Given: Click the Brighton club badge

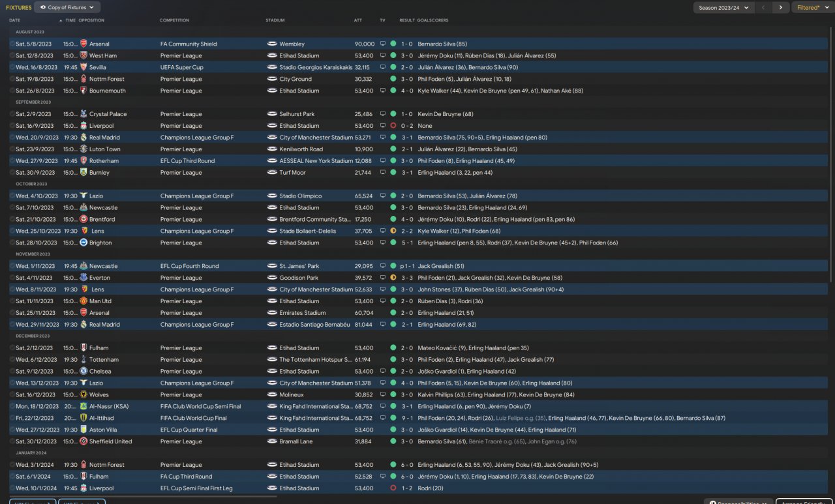Looking at the screenshot, I should click(x=83, y=243).
